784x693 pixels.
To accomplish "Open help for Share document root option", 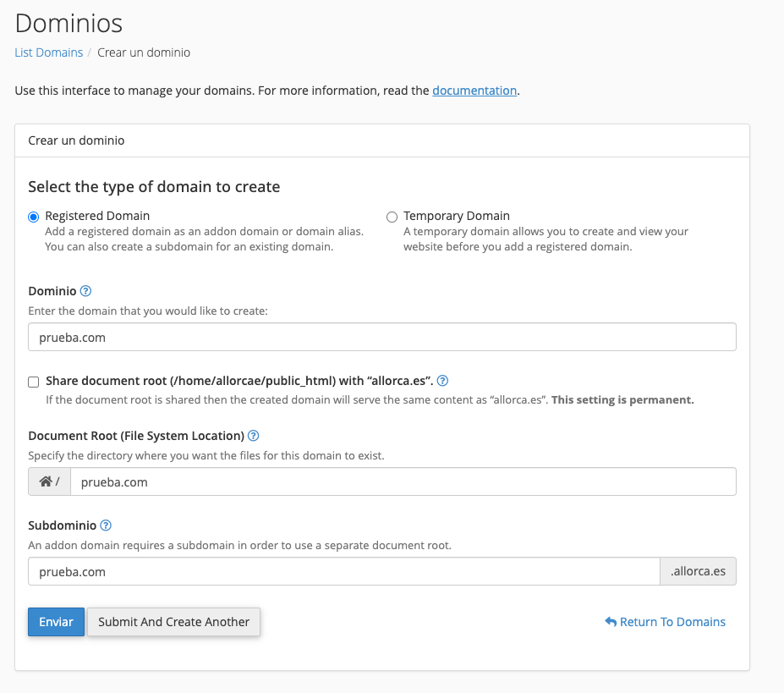I will coord(442,381).
